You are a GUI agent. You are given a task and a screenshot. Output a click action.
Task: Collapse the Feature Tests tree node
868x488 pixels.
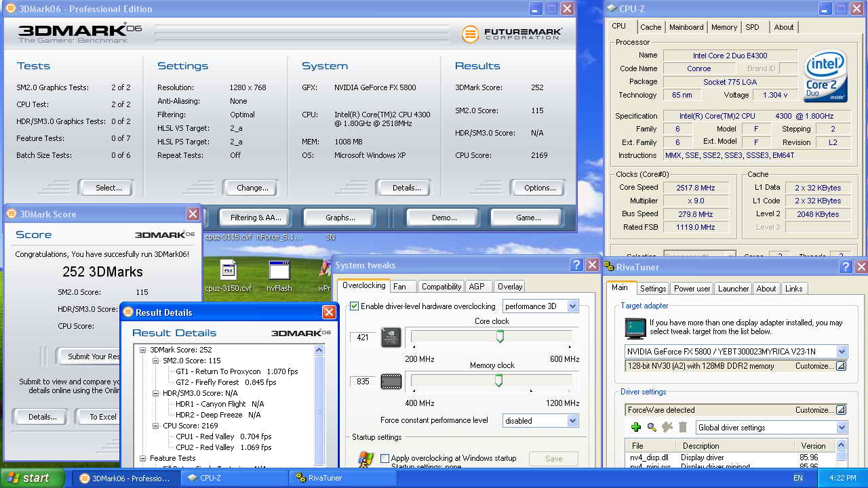point(143,458)
